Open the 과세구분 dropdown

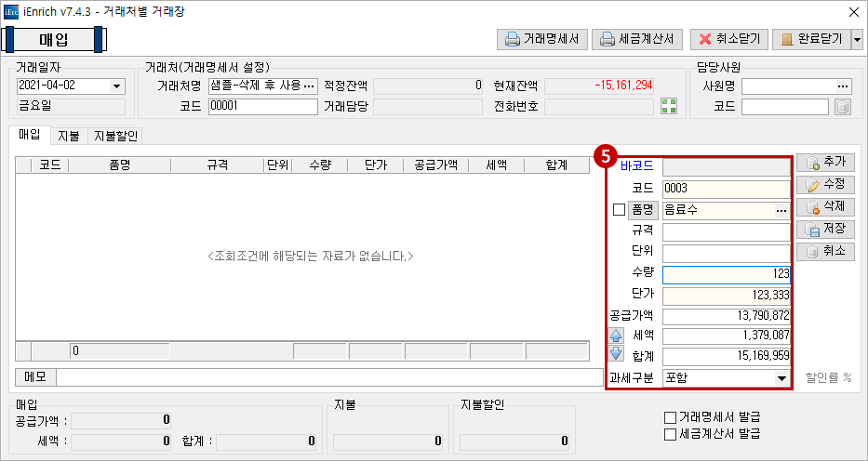(781, 378)
